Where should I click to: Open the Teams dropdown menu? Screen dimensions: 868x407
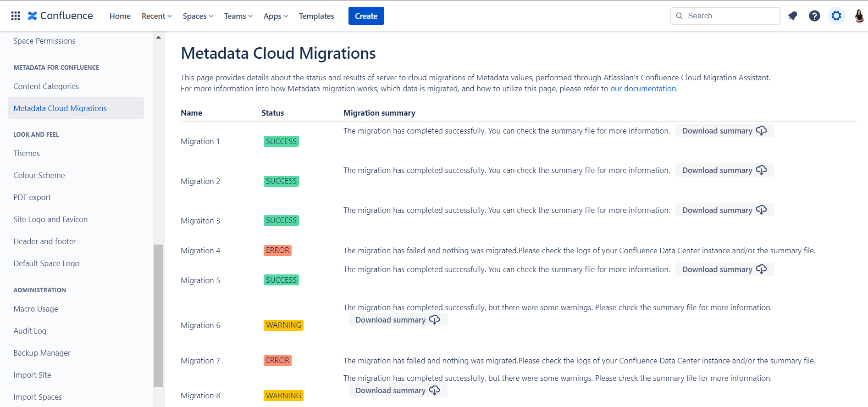point(238,16)
